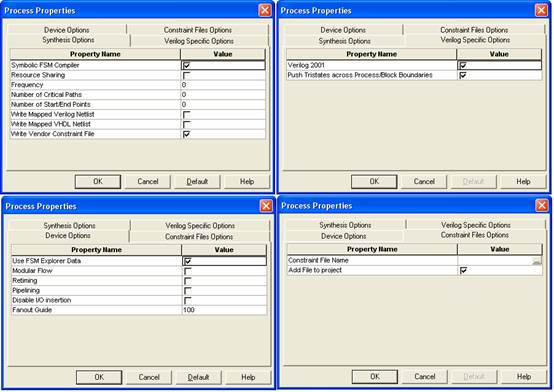Click Cancel in the Resource Sharing dialog

148,182
